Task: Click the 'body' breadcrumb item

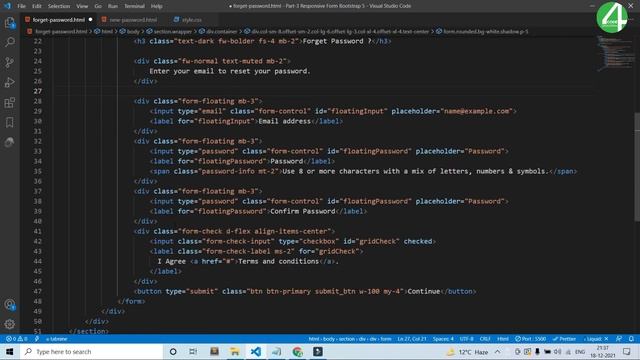Action: (x=133, y=31)
